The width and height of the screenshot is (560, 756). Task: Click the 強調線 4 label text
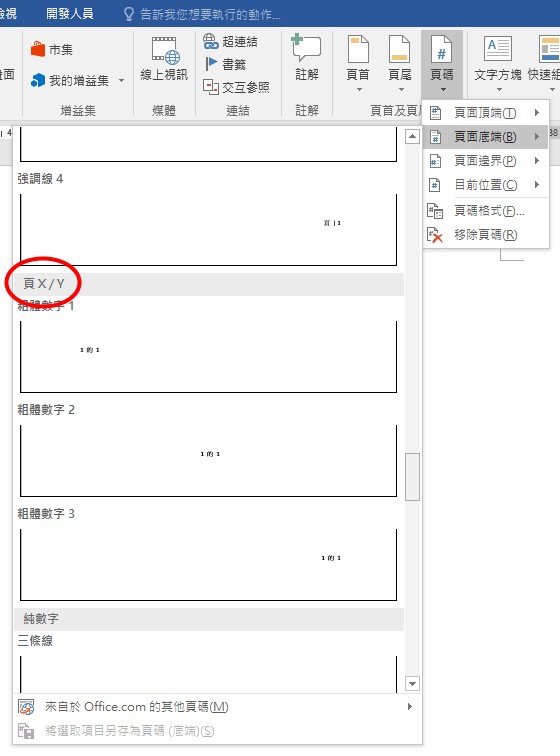click(x=40, y=179)
